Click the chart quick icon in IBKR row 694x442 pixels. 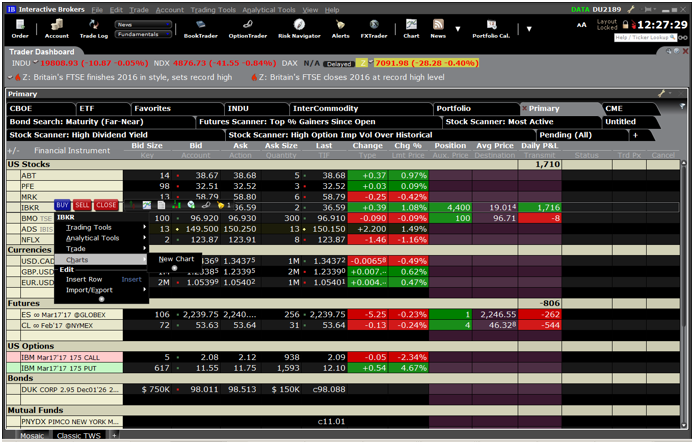point(147,205)
